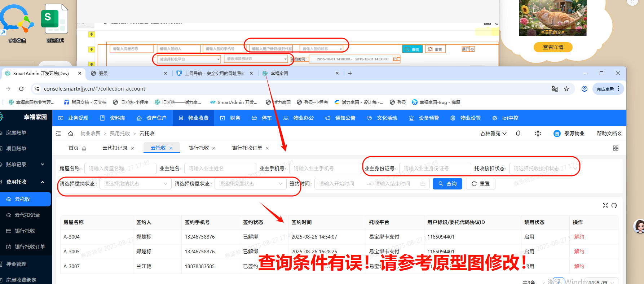Bookmark this page with star icon
The height and width of the screenshot is (284, 644).
566,89
